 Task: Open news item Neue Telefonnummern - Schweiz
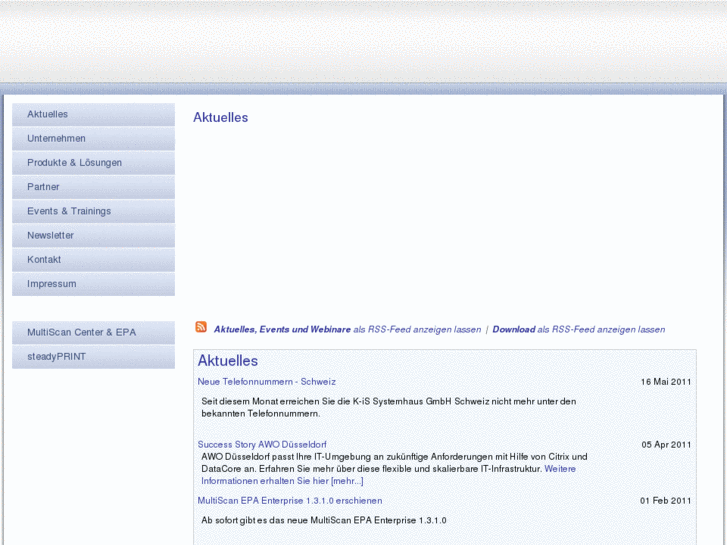(x=267, y=382)
